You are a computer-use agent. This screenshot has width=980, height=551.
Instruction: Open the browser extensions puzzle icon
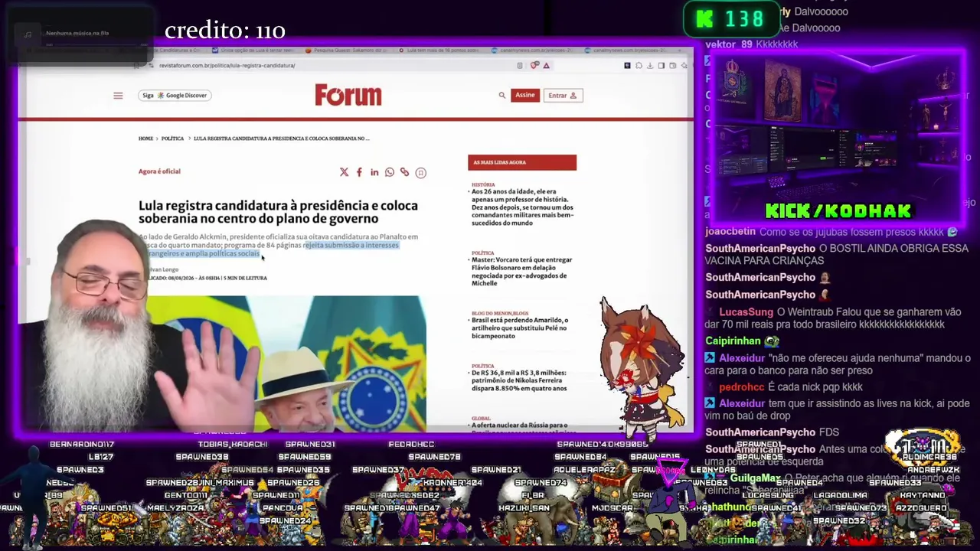click(639, 66)
